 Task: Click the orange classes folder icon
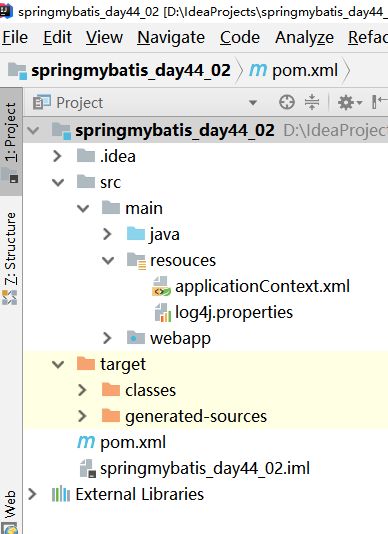tap(111, 390)
